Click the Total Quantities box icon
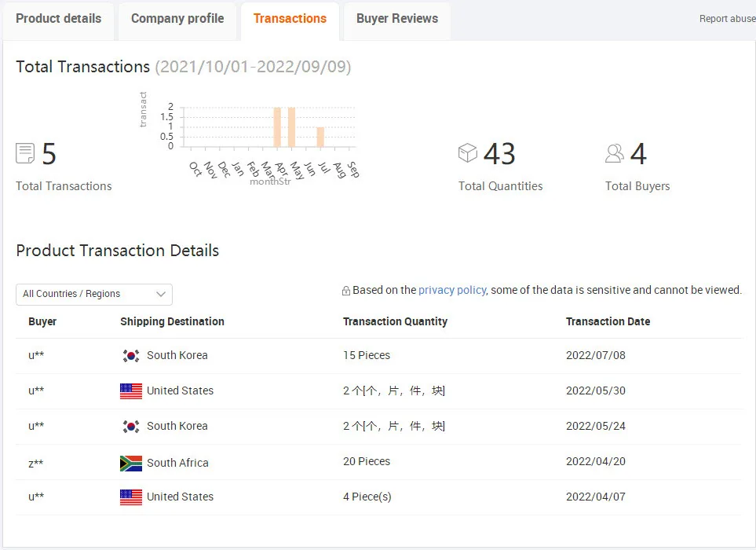 tap(468, 152)
